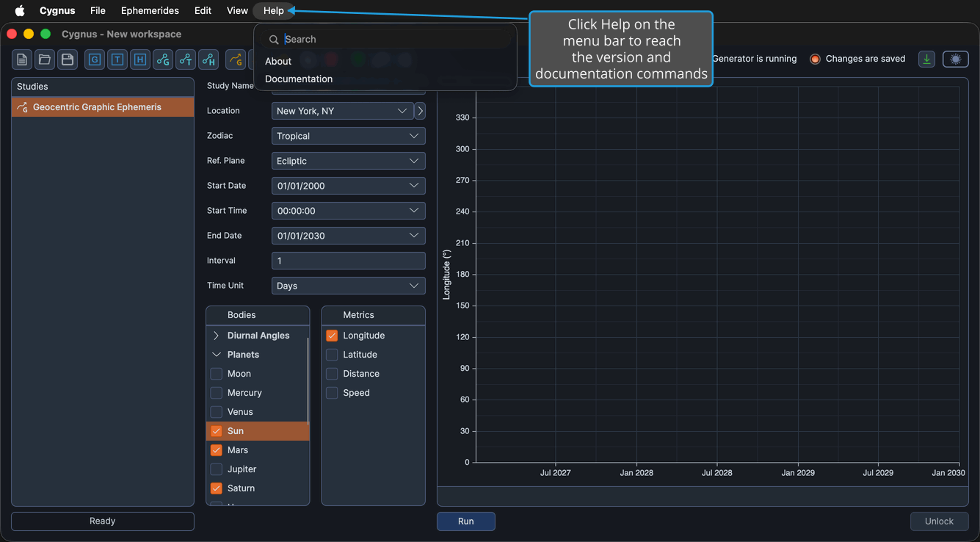980x542 pixels.
Task: Click the Run button
Action: 466,521
